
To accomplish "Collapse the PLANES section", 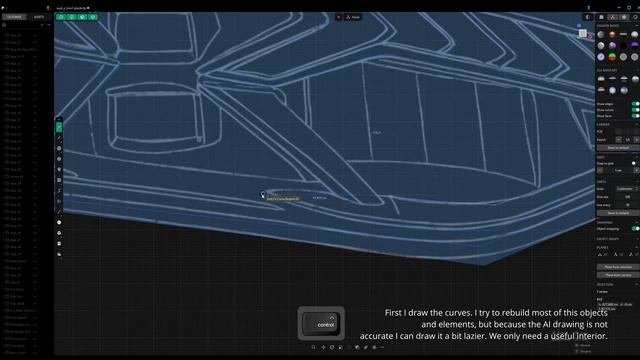I will (637, 247).
